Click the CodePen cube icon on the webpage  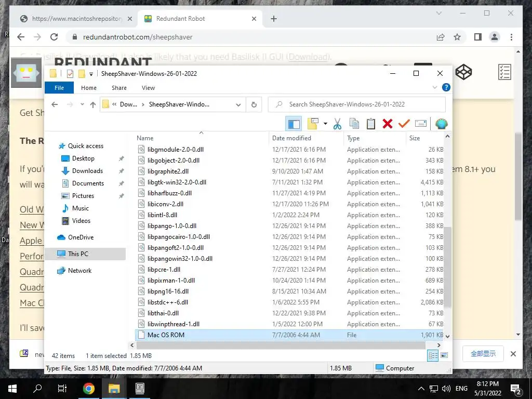463,72
